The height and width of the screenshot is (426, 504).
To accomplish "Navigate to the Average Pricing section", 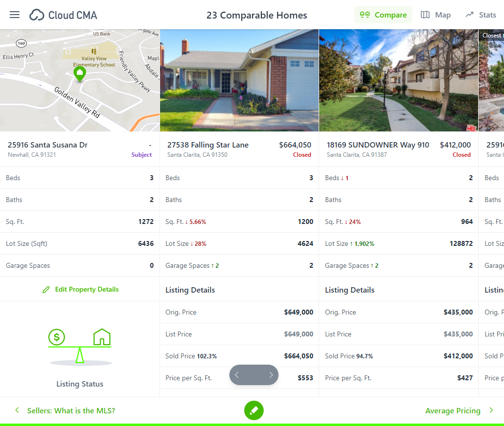I will click(x=453, y=410).
